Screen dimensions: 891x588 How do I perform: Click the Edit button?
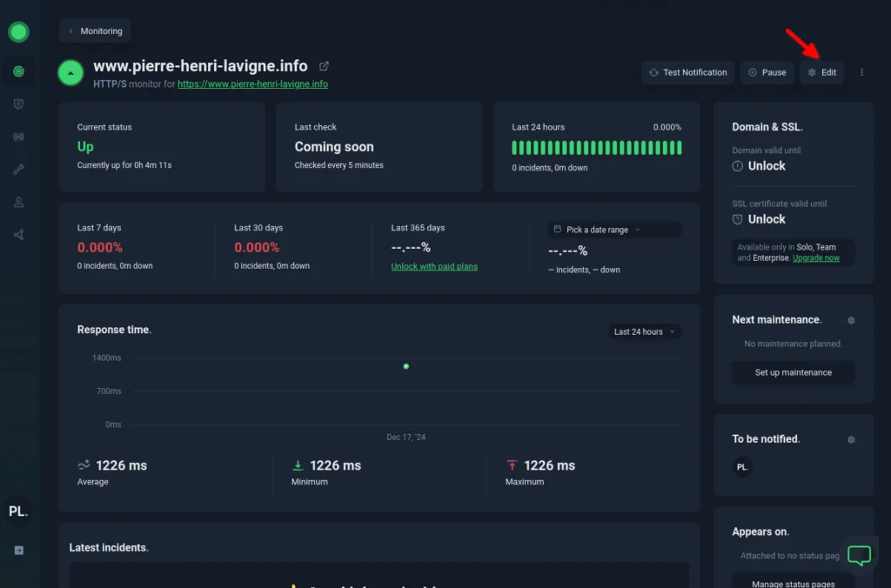tap(821, 72)
